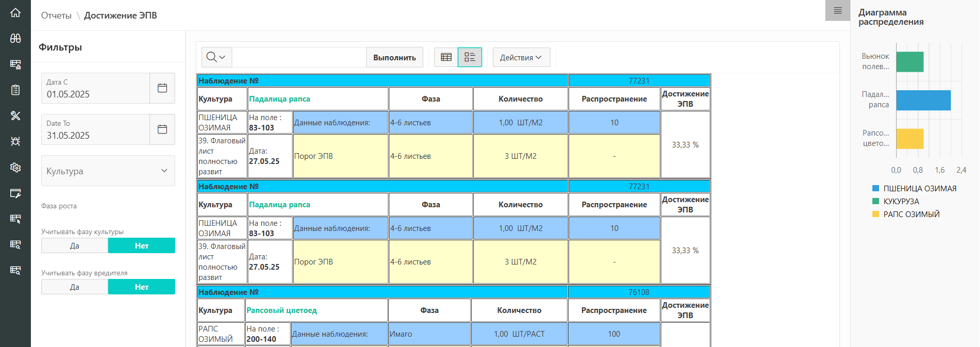Viewport: 980px width, 347px height.
Task: Go to the Home icon in sidebar
Action: [15, 12]
